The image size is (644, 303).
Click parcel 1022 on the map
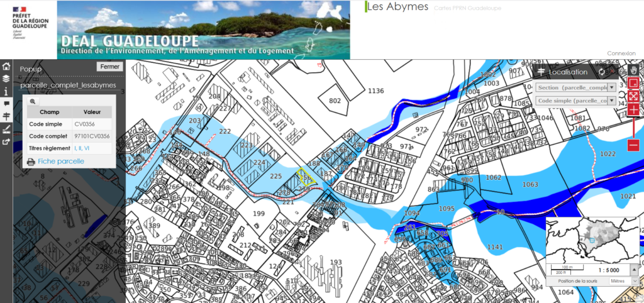(x=608, y=153)
